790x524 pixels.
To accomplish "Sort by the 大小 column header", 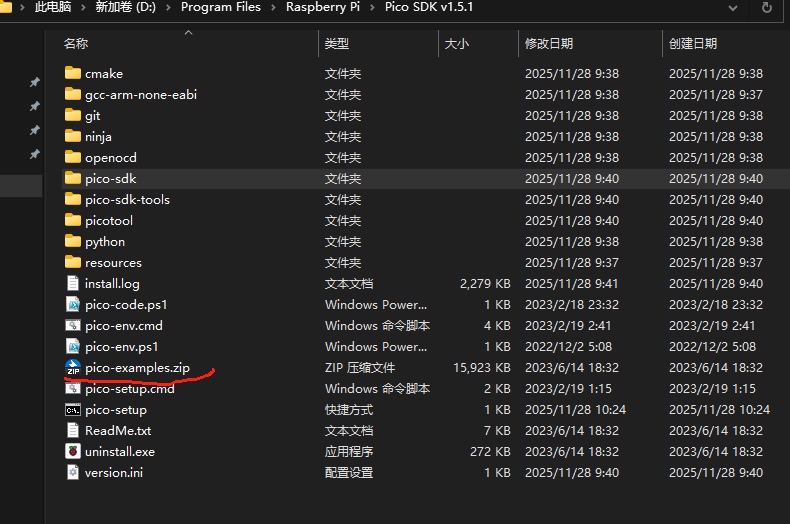I will click(x=456, y=44).
